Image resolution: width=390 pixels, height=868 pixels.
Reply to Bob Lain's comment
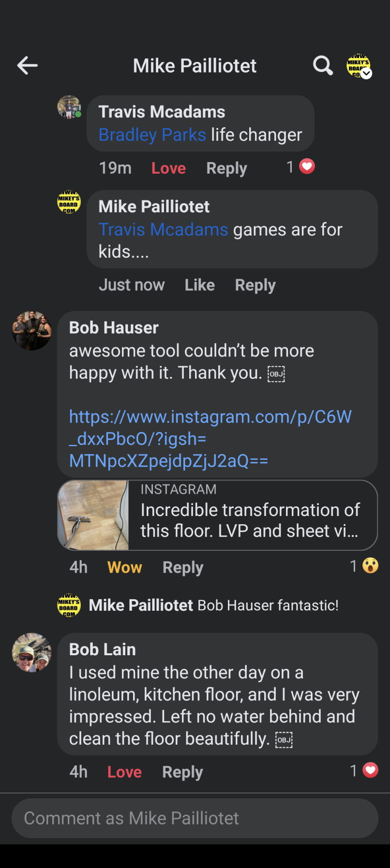[x=182, y=772]
